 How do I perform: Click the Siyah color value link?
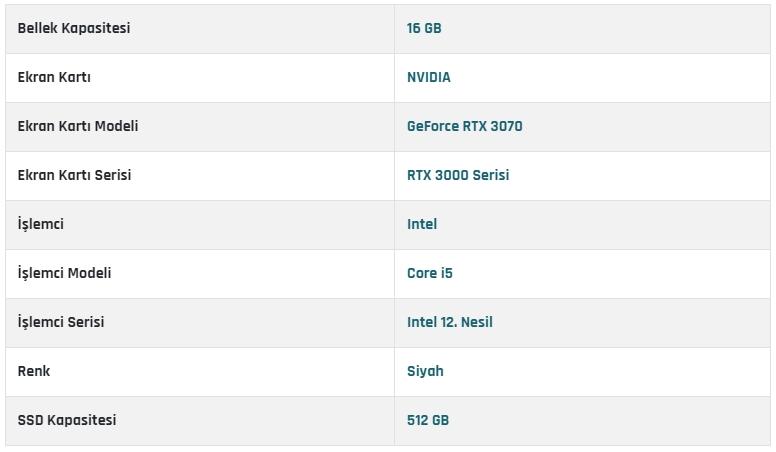425,371
